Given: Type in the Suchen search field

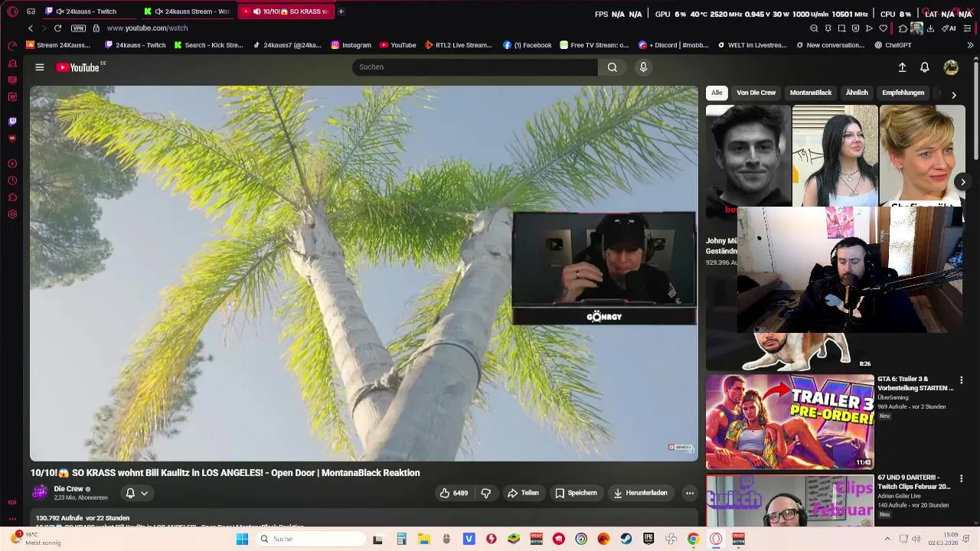Looking at the screenshot, I should click(475, 67).
